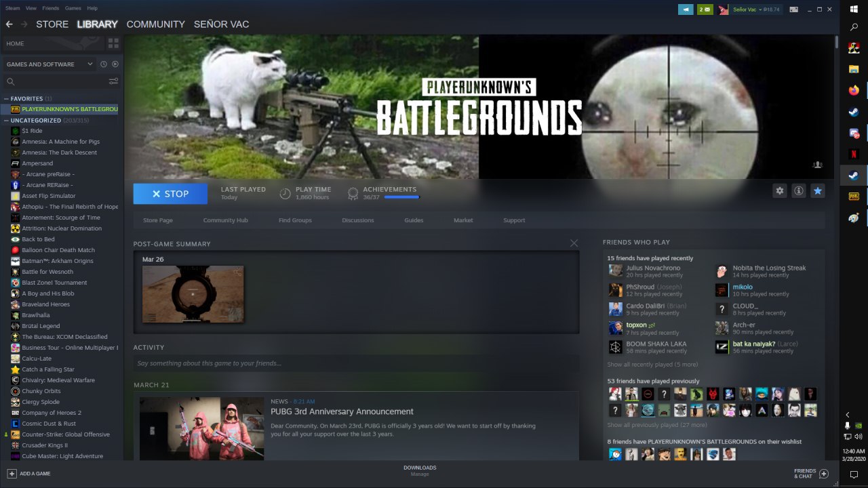Open Discord from the taskbar
The height and width of the screenshot is (488, 868).
tap(854, 133)
